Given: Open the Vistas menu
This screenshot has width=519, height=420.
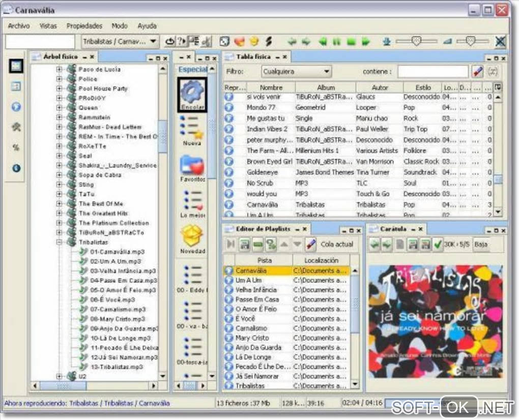Looking at the screenshot, I should (48, 26).
